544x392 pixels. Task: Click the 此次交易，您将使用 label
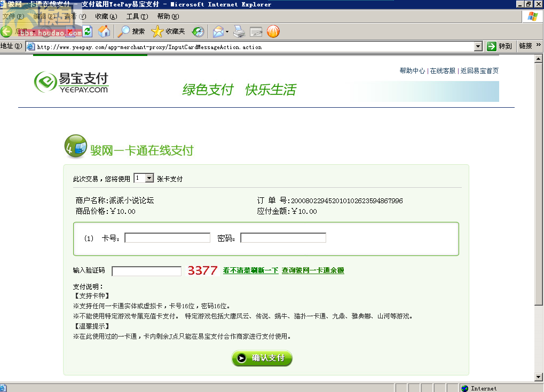coord(101,179)
